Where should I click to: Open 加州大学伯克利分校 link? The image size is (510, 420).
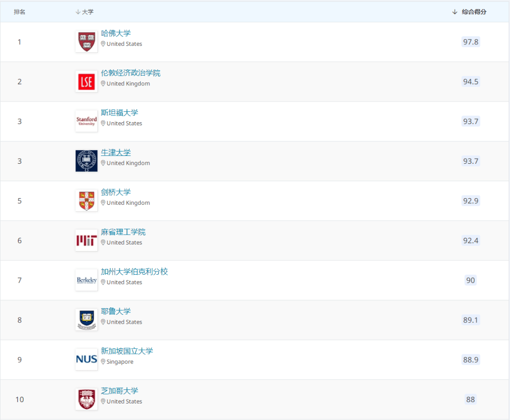(x=134, y=271)
